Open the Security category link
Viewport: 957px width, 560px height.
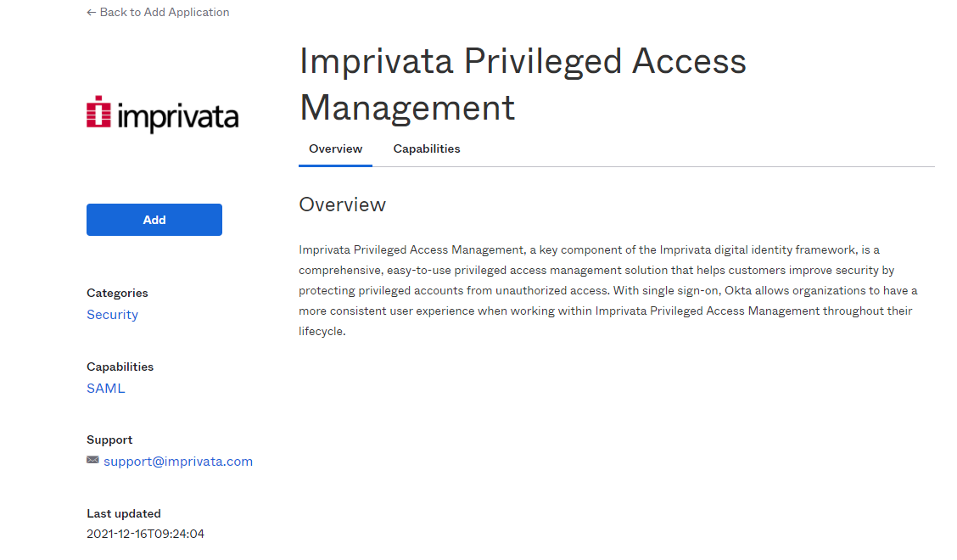[112, 315]
